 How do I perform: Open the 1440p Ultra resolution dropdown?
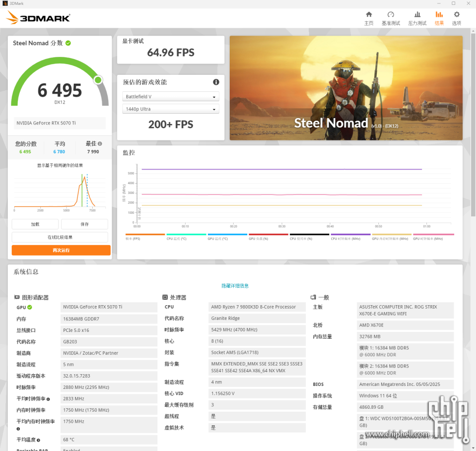pos(170,109)
